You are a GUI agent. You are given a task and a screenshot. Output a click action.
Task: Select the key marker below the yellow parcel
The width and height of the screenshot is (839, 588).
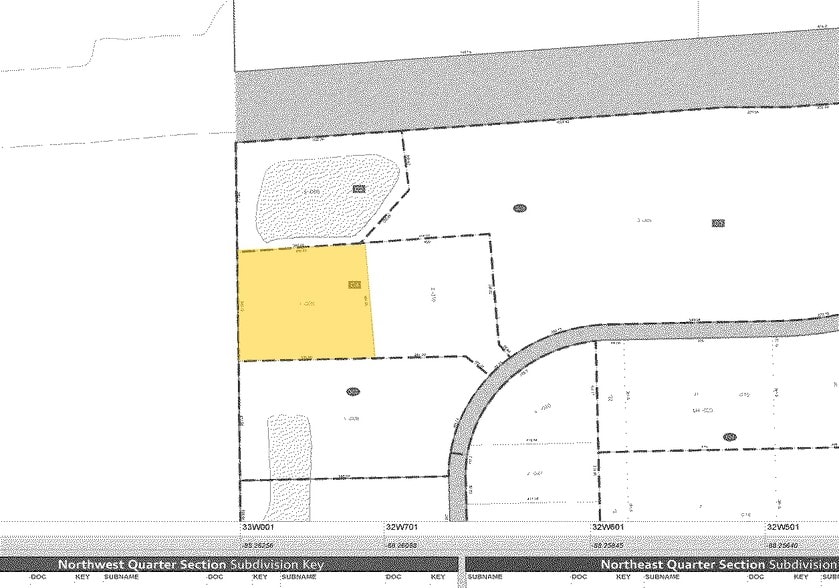pyautogui.click(x=352, y=390)
